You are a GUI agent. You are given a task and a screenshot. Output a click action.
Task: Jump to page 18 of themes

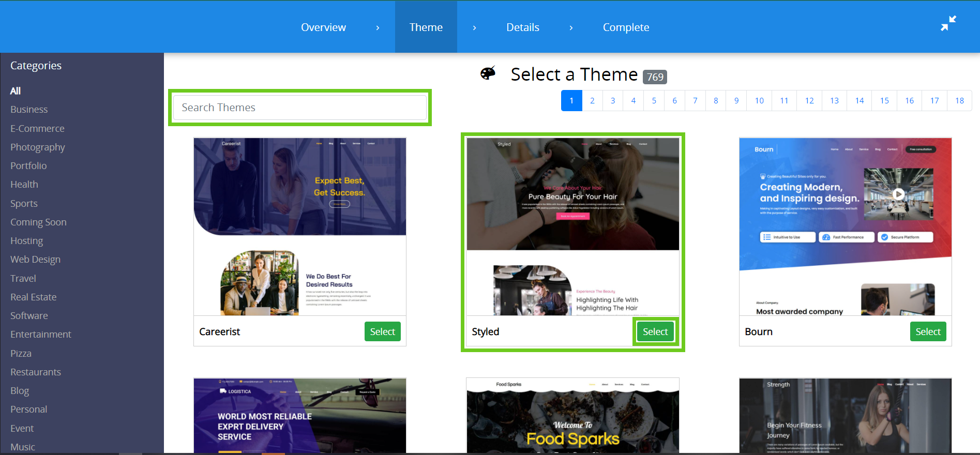[x=959, y=101]
